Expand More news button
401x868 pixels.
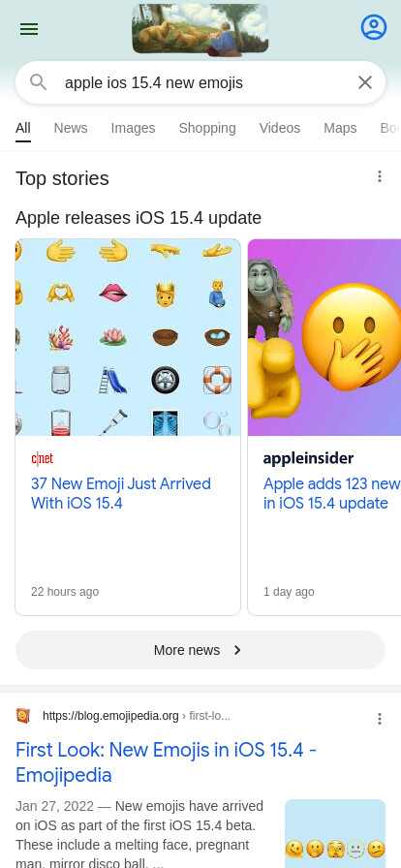200,650
